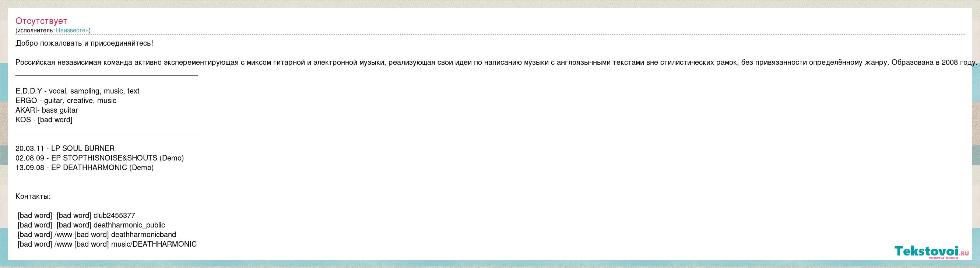
Task: Click the KOS [bad word] line
Action: (x=44, y=120)
